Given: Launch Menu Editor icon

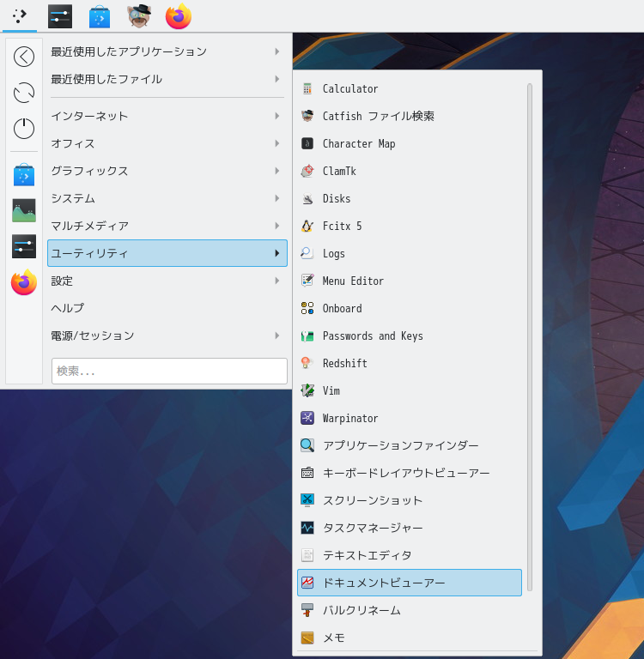Looking at the screenshot, I should point(307,281).
